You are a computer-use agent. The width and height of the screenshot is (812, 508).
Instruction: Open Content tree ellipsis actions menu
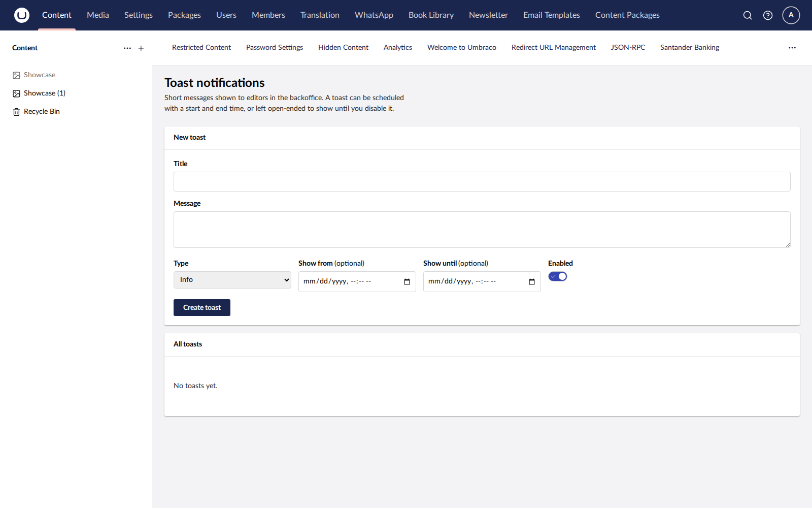(x=127, y=48)
